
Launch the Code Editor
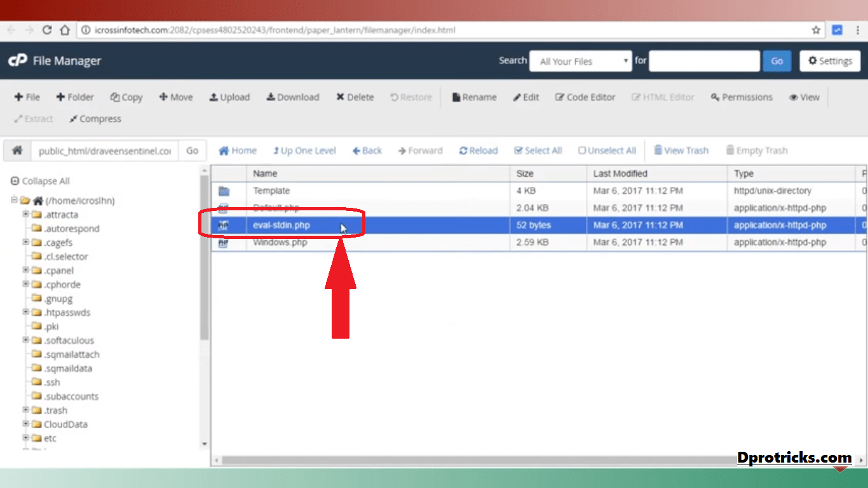[585, 97]
